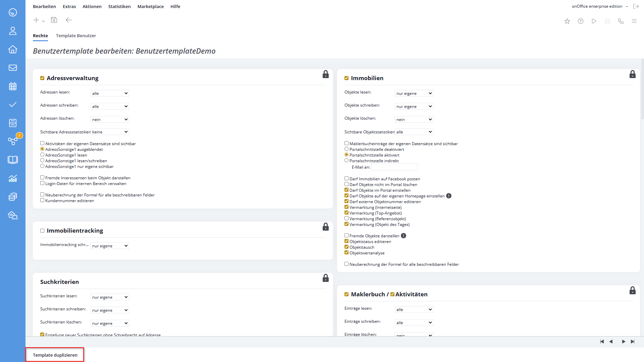Enable Kundennummer editieren checkbox
Screen dimensions: 644x362
[x=42, y=200]
